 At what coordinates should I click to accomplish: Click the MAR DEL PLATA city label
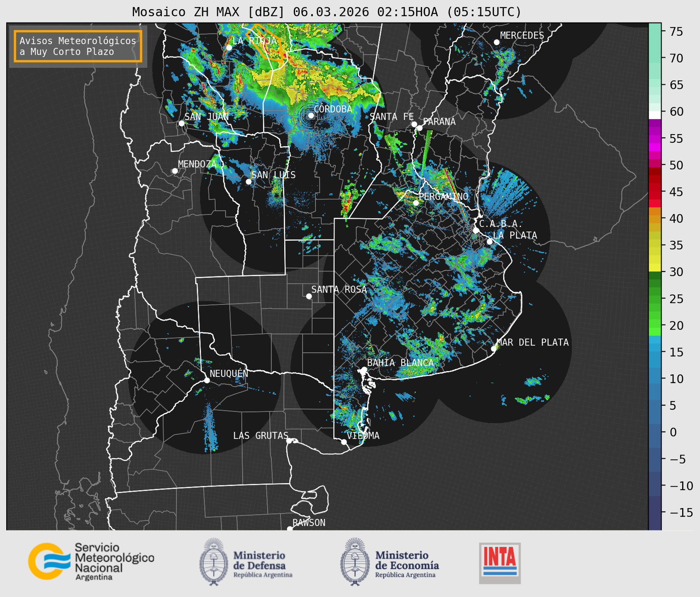532,342
